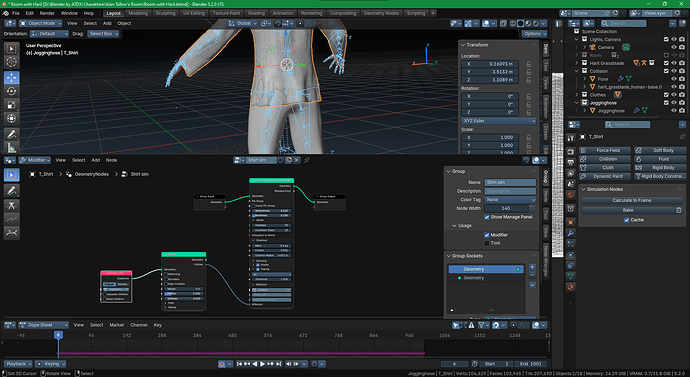Viewport: 690px width, 377px height.
Task: Jump to first frame
Action: tap(239, 364)
